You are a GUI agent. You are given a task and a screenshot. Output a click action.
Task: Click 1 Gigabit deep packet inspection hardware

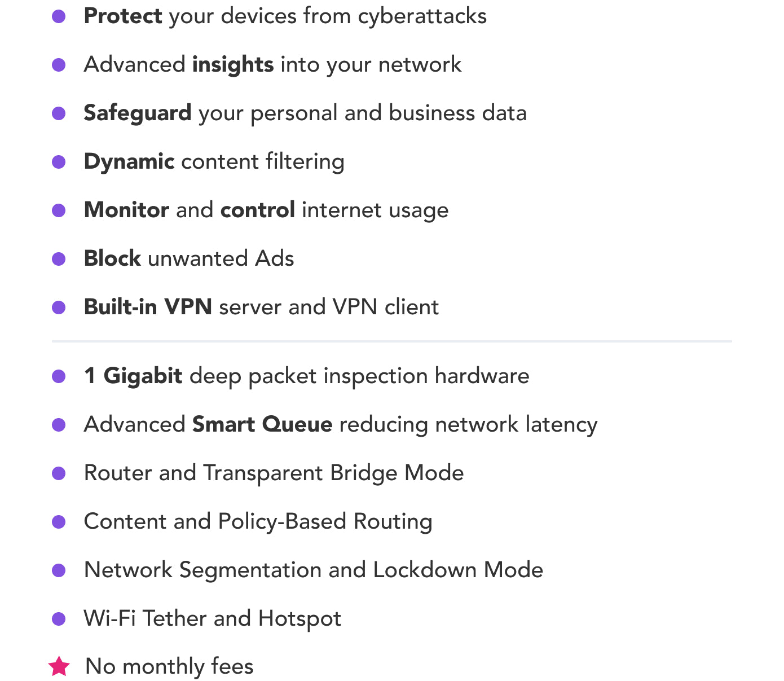click(306, 376)
